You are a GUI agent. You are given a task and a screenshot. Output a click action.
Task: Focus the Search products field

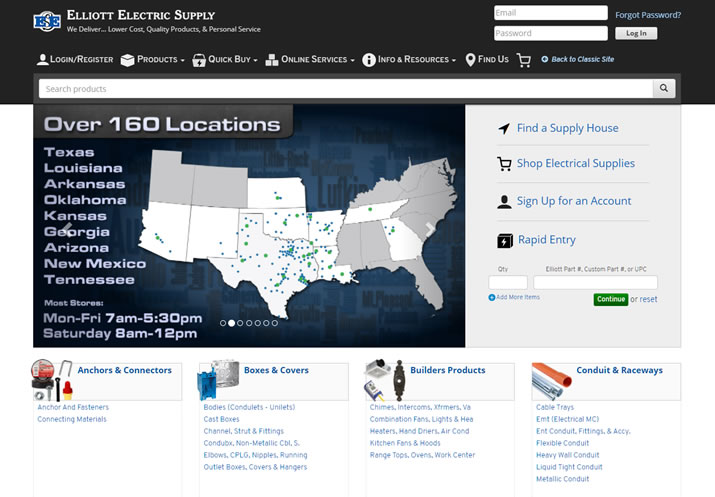[346, 88]
